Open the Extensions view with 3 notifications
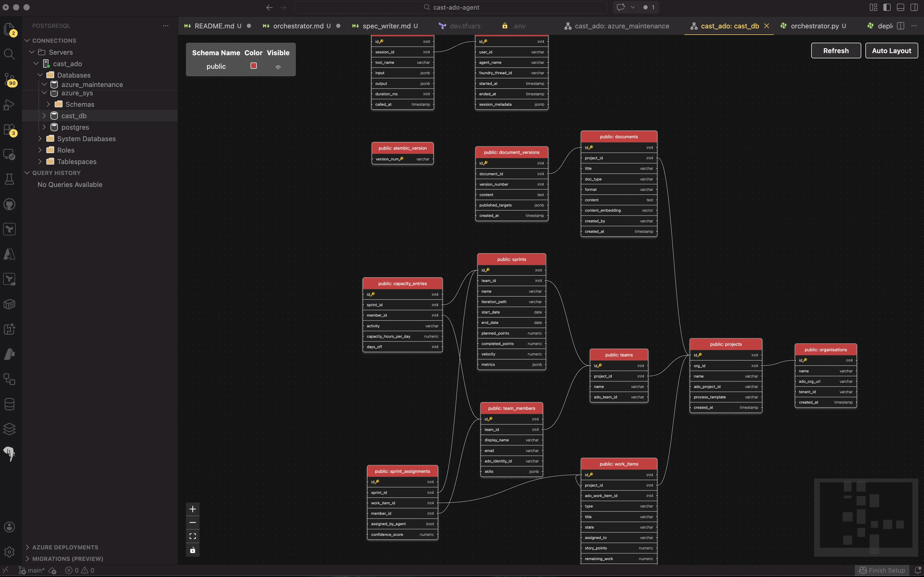Screen dimensions: 924x577 click(x=9, y=129)
